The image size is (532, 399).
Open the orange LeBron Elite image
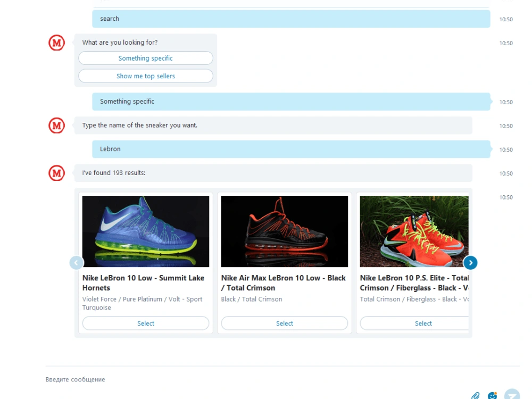[x=414, y=231]
